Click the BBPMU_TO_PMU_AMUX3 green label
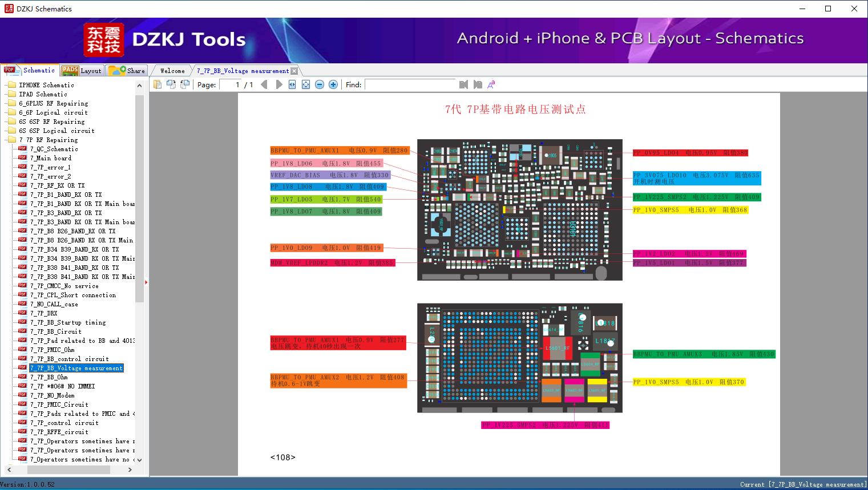 pyautogui.click(x=704, y=354)
